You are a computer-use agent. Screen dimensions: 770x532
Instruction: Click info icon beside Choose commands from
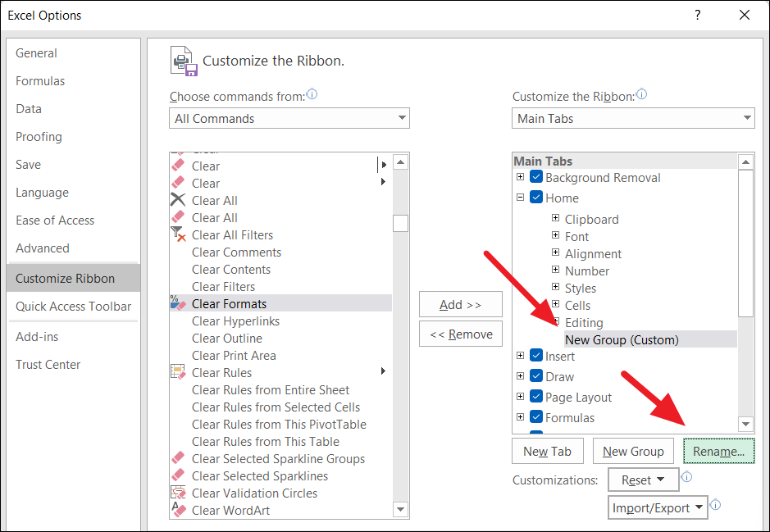[x=312, y=93]
